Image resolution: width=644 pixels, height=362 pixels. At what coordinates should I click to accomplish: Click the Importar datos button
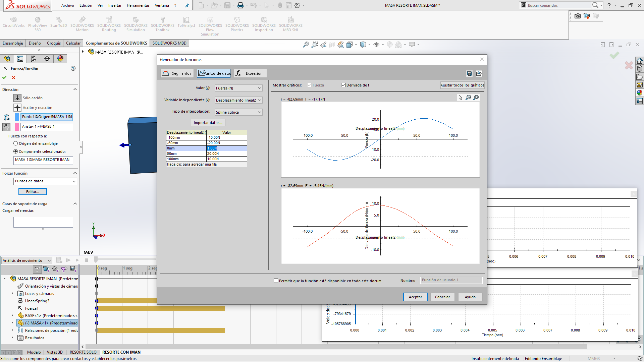coord(208,123)
